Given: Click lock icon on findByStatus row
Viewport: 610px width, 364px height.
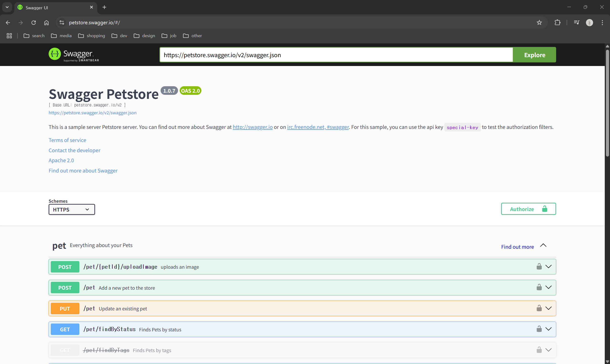Looking at the screenshot, I should point(539,329).
